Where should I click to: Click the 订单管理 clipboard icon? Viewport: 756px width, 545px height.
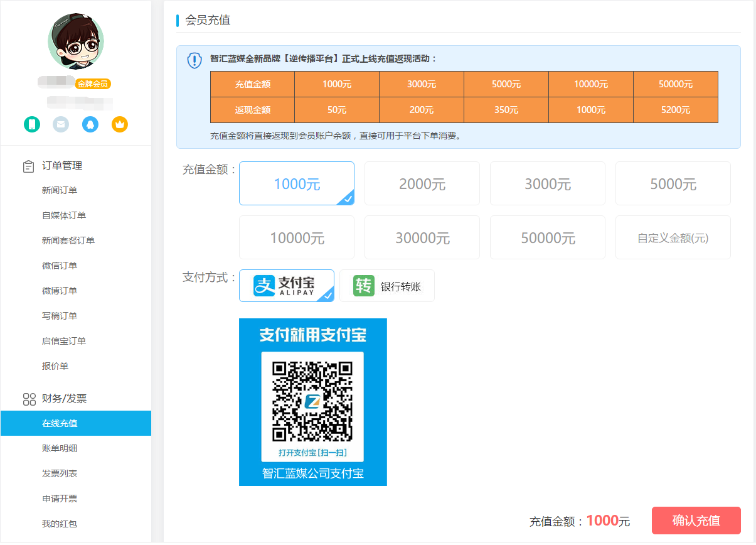pos(28,166)
